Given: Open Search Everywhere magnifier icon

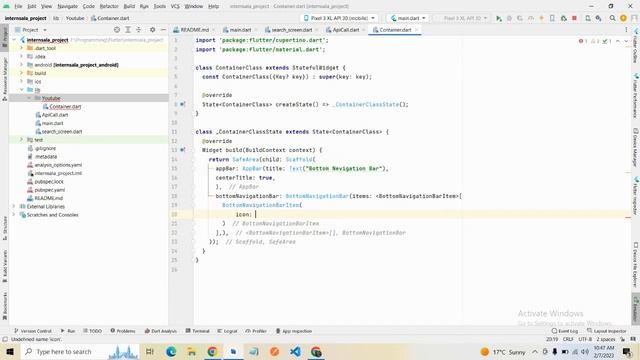Looking at the screenshot, I should (x=612, y=18).
